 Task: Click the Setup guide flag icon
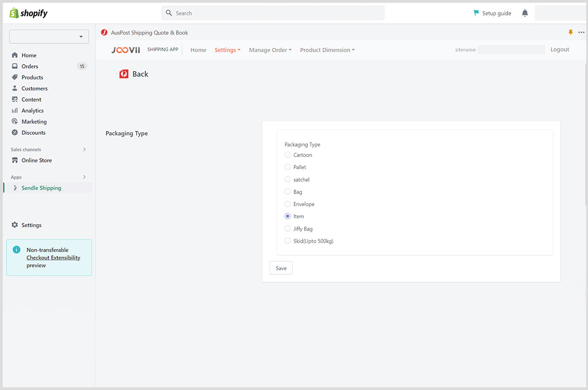477,13
